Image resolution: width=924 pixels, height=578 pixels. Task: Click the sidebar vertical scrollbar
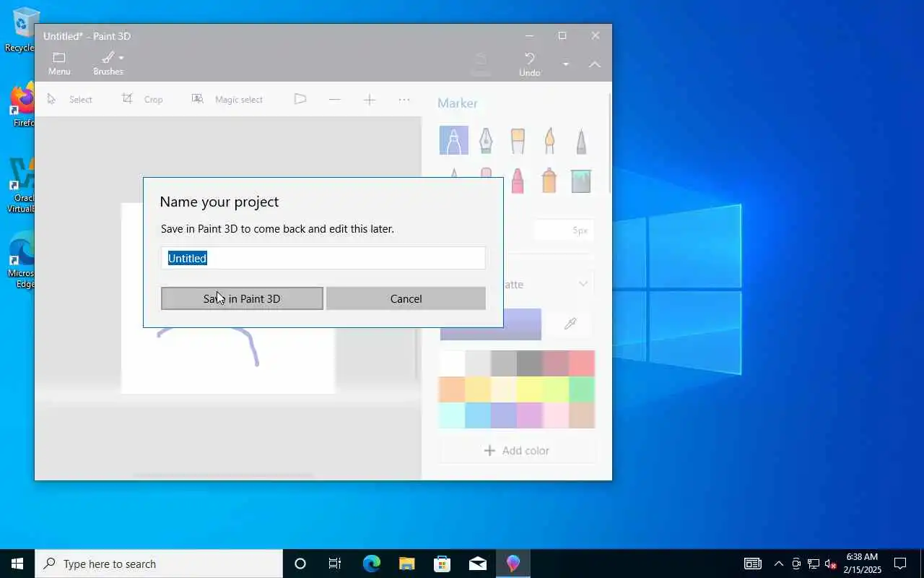610,144
